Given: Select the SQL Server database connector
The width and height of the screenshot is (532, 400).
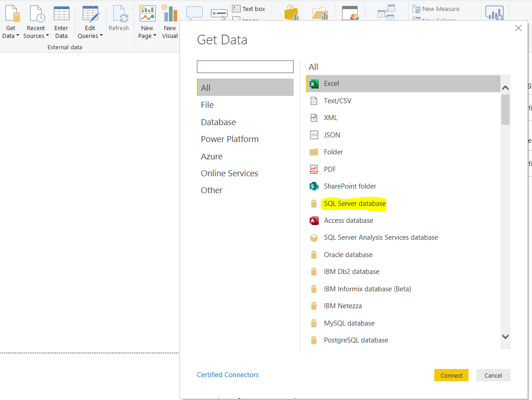Looking at the screenshot, I should click(x=354, y=204).
